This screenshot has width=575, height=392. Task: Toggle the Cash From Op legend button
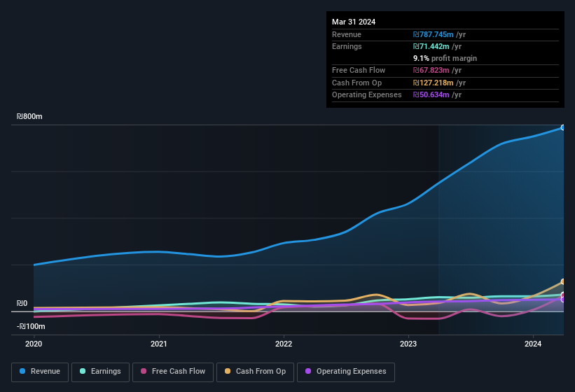click(255, 372)
